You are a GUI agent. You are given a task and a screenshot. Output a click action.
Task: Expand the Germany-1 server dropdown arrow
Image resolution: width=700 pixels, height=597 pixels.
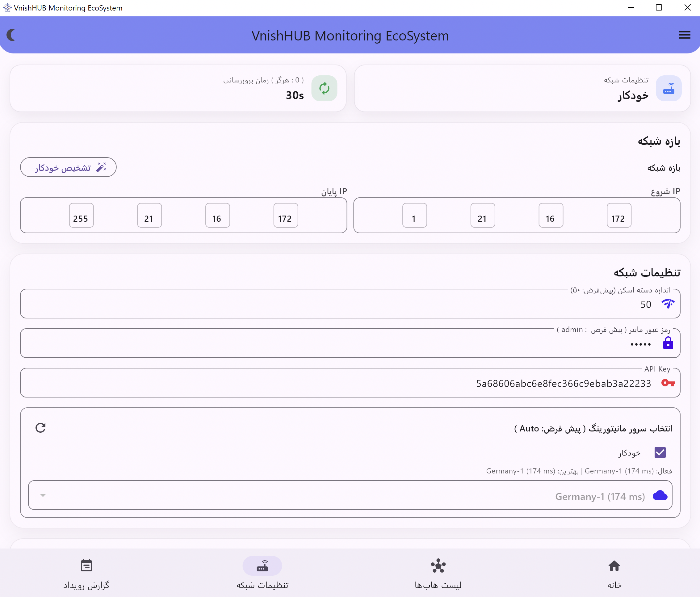tap(43, 495)
